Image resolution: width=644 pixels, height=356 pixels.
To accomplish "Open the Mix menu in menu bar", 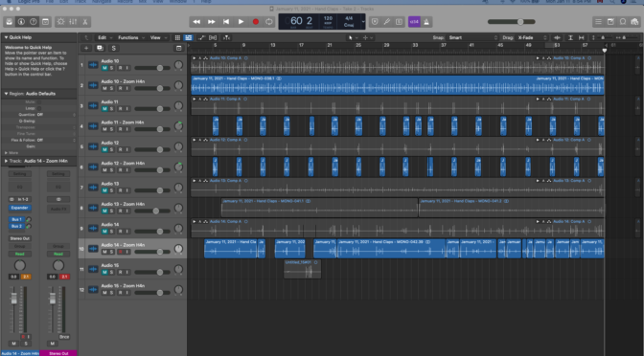I will point(143,2).
